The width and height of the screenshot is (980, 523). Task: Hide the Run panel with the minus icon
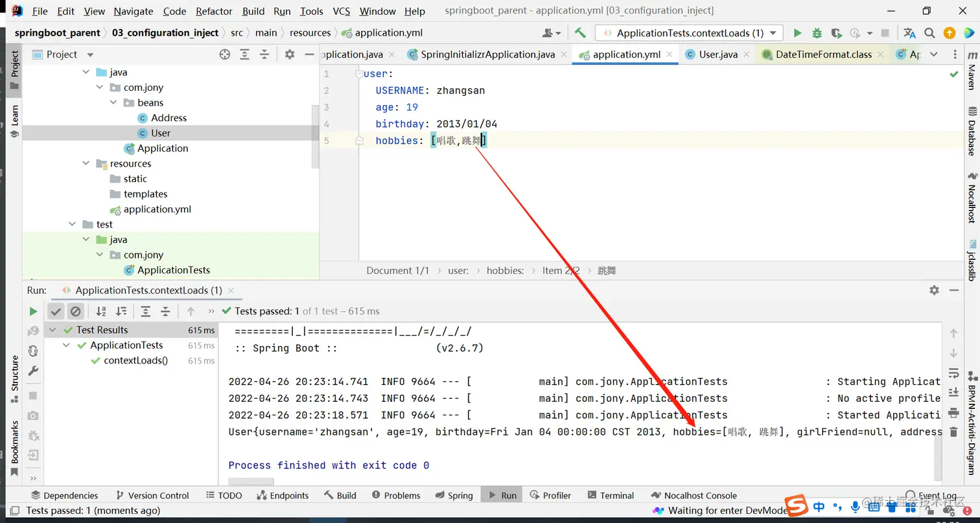tap(953, 290)
